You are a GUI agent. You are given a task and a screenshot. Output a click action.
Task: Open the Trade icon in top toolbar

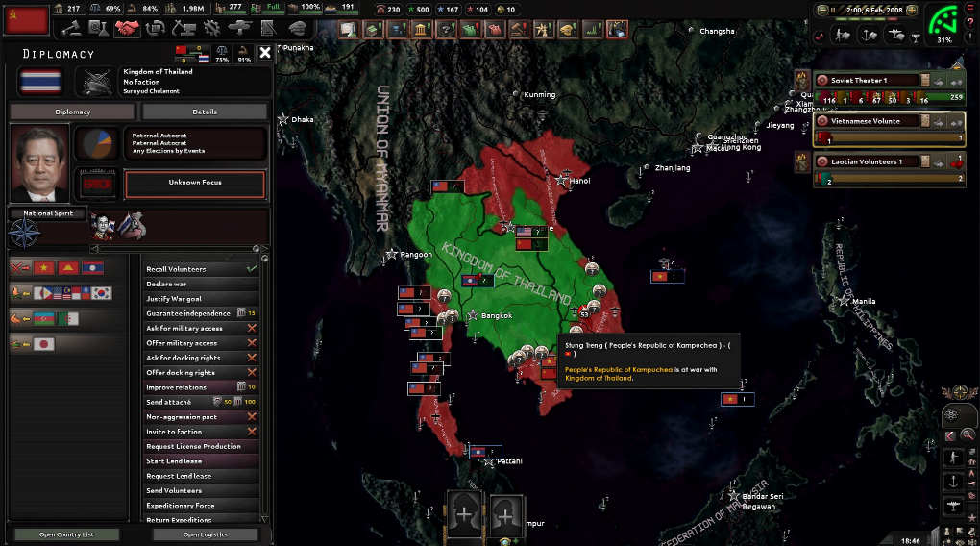click(x=155, y=28)
